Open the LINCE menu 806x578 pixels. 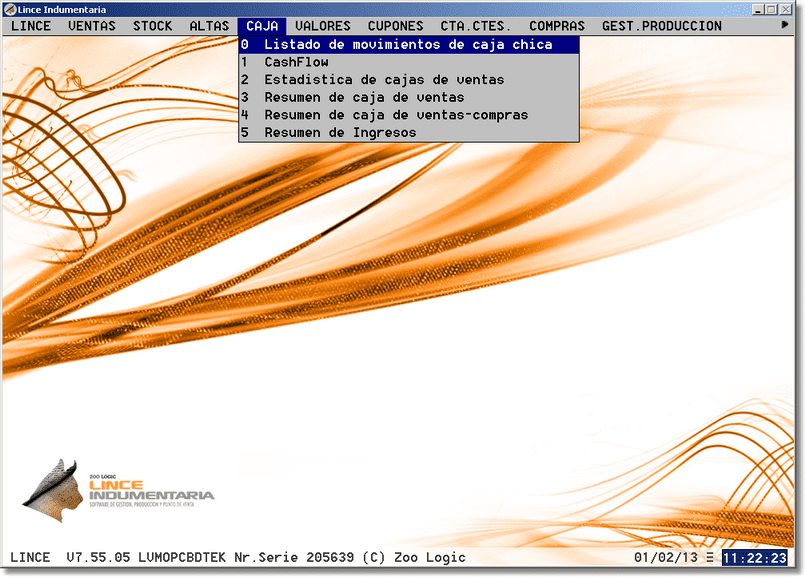(x=31, y=26)
